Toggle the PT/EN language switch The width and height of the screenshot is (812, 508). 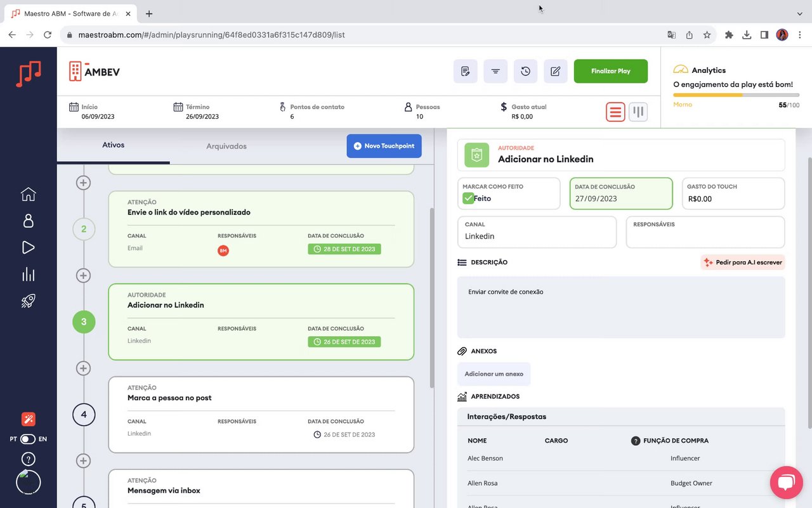click(28, 439)
